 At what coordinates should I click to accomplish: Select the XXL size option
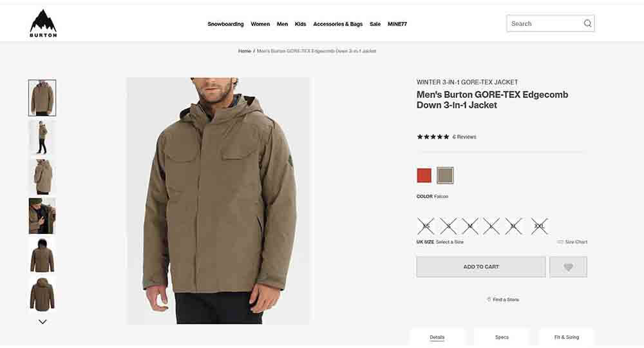pyautogui.click(x=539, y=226)
